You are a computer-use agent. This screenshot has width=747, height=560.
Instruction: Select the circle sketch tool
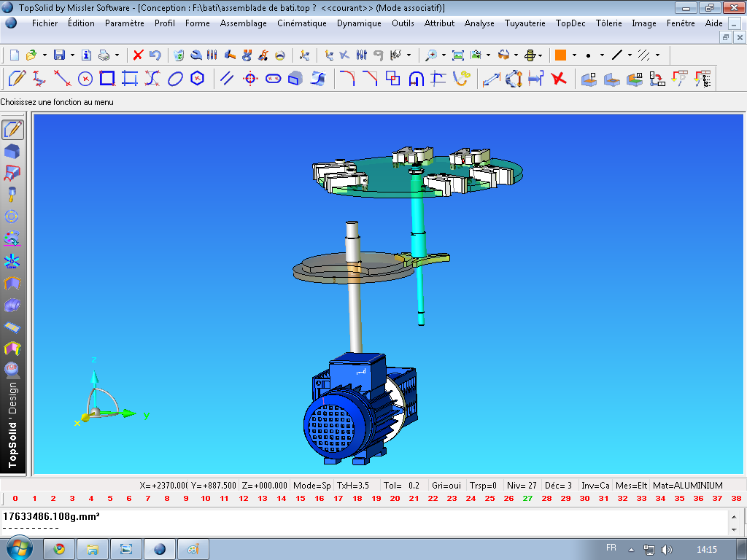85,78
